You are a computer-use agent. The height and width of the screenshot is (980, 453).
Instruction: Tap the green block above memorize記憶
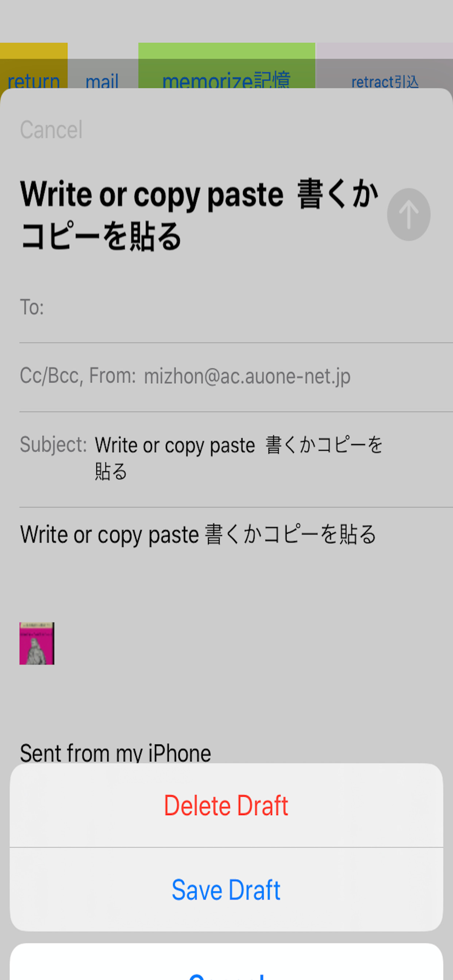pos(226,51)
